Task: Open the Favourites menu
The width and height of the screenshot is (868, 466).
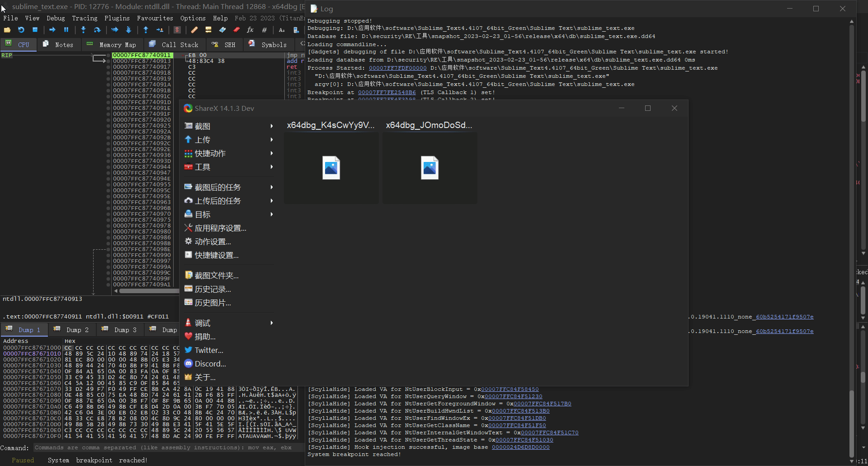Action: pyautogui.click(x=155, y=18)
